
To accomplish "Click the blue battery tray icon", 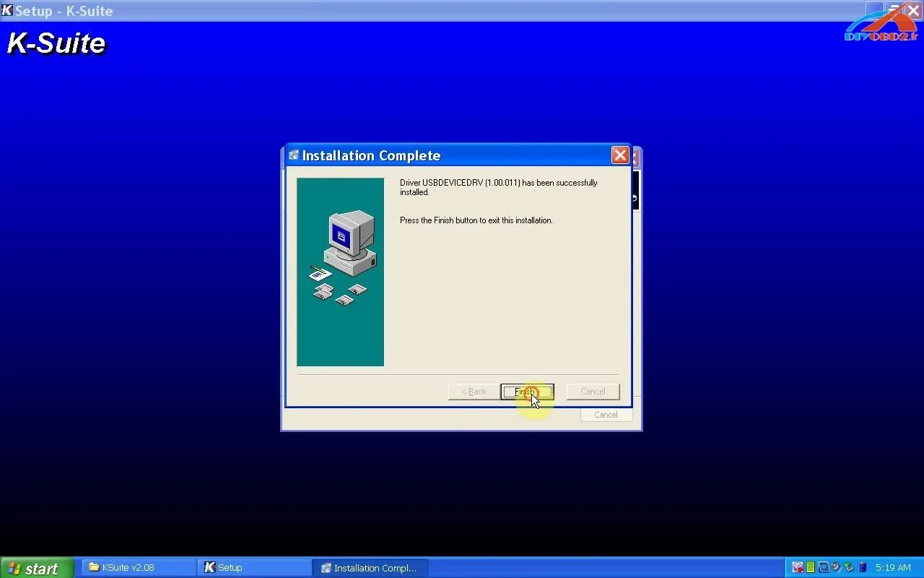I will pyautogui.click(x=862, y=568).
